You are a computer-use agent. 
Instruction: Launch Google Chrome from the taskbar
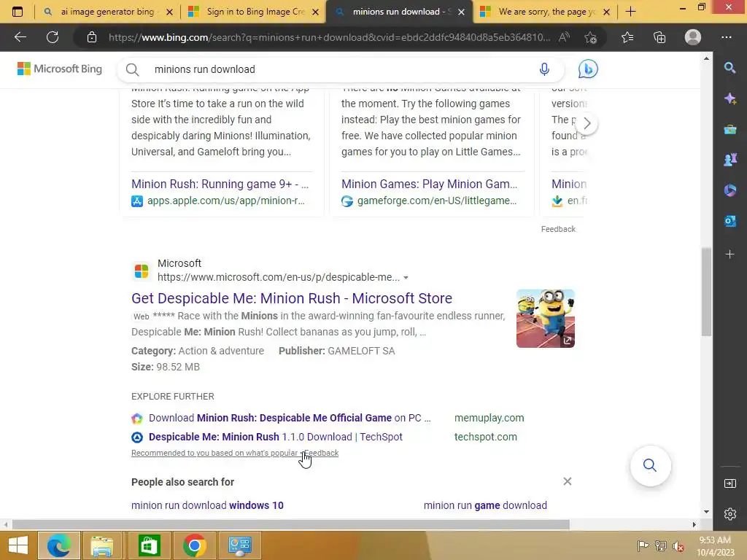[x=194, y=545]
